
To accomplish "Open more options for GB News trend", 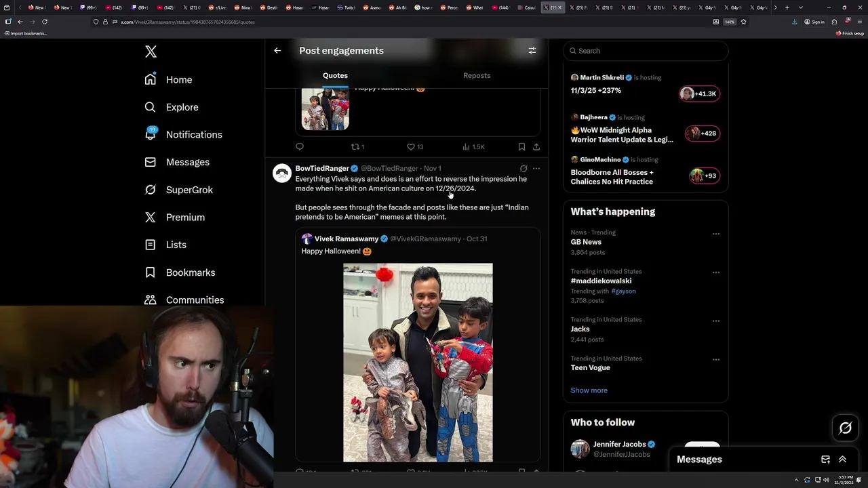I will [x=715, y=234].
